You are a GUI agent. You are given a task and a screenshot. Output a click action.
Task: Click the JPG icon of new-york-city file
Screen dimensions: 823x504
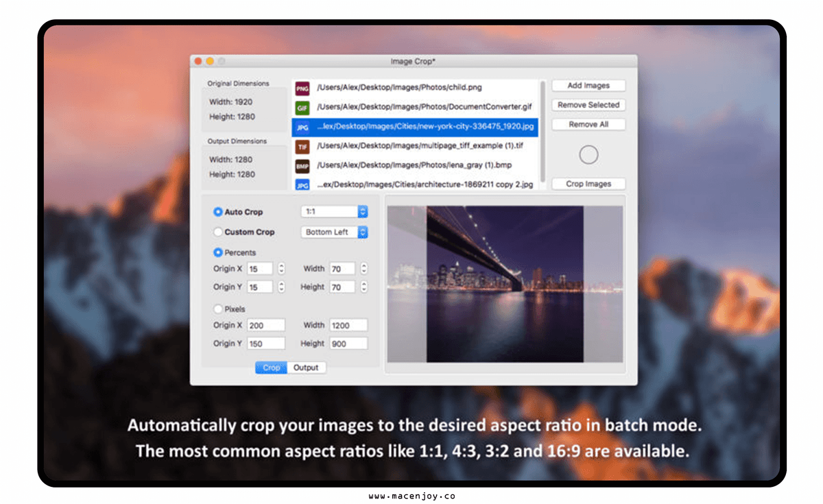[x=302, y=127]
